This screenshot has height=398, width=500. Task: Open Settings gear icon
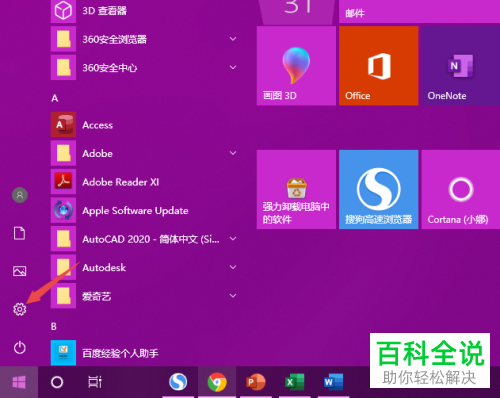pyautogui.click(x=20, y=309)
